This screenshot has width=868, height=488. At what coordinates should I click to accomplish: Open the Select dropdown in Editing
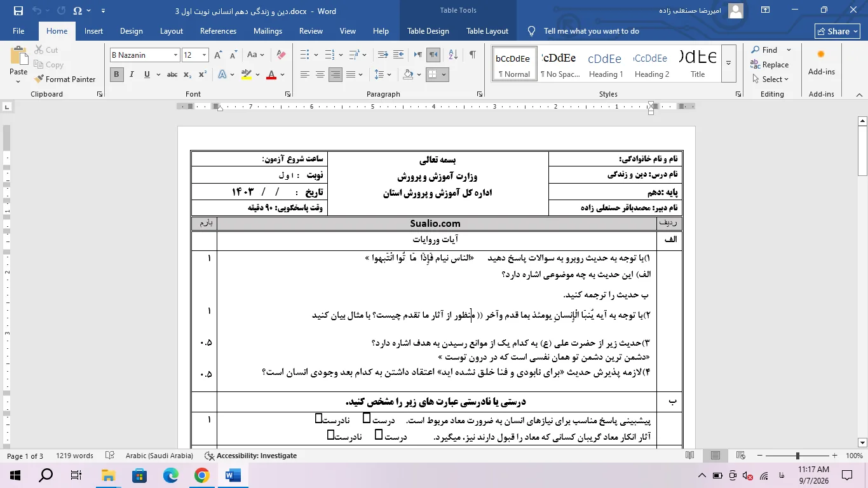770,79
